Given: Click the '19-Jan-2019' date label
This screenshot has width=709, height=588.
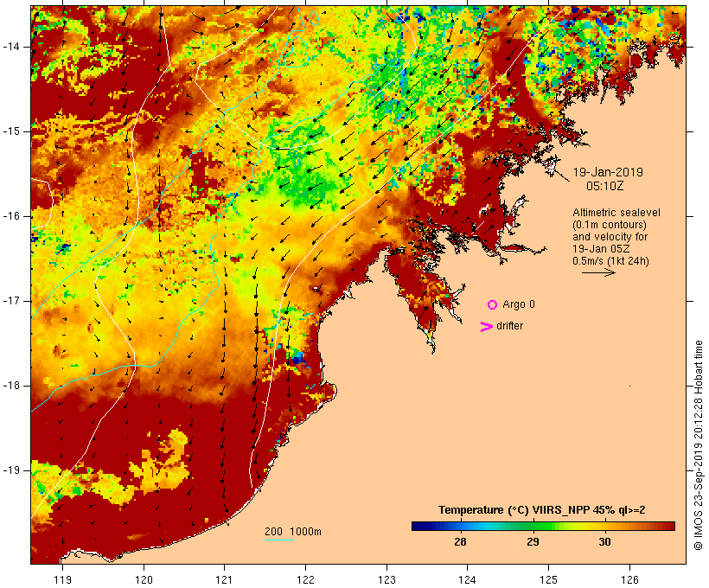Looking at the screenshot, I should tap(608, 172).
